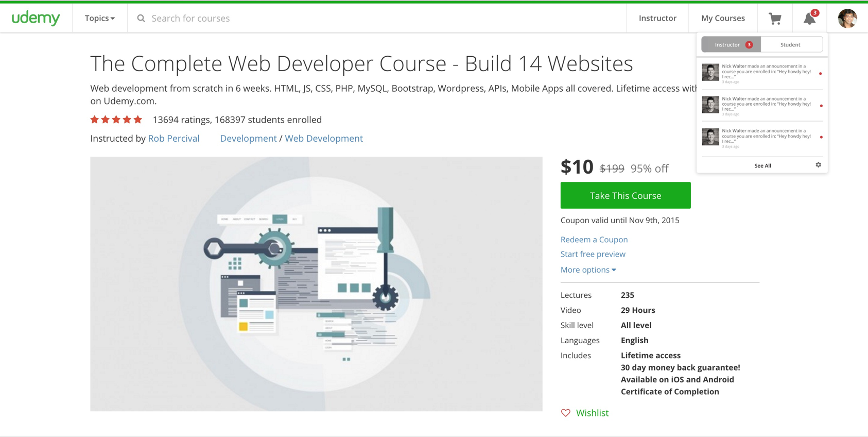Click the "All level" skill value
This screenshot has height=437, width=868.
636,325
